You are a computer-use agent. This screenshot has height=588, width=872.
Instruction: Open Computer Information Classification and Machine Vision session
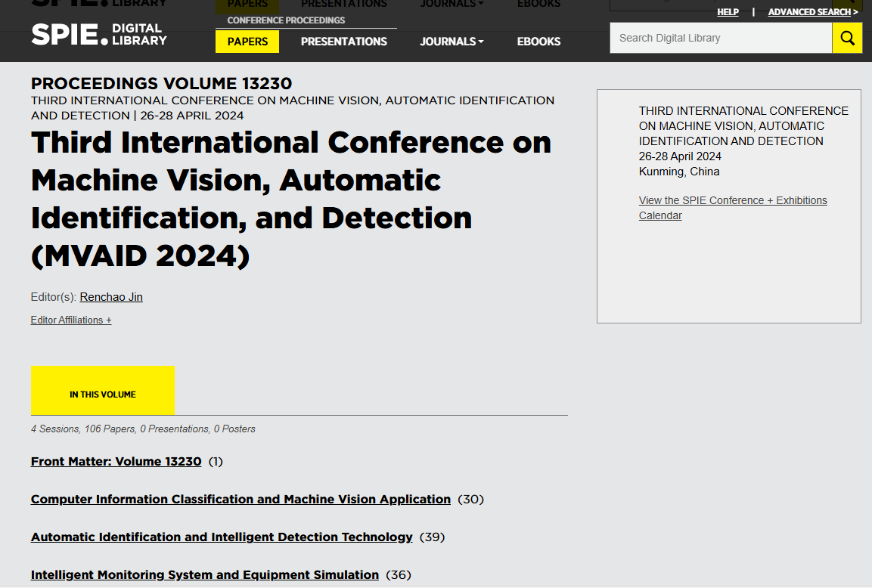(240, 499)
